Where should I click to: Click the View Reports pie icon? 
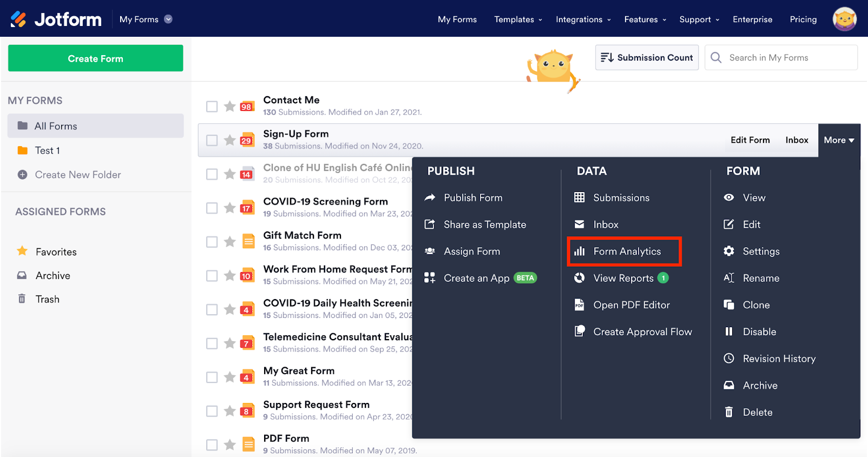[x=580, y=278]
